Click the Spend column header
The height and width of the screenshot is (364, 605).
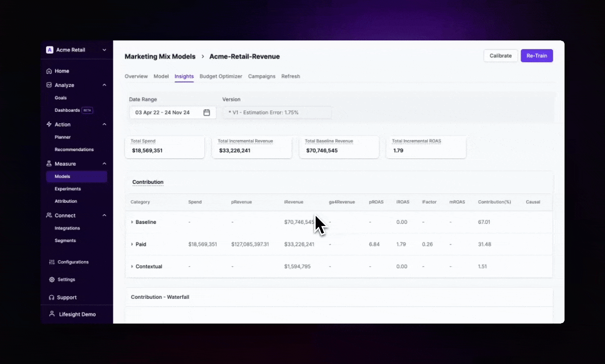pos(195,202)
